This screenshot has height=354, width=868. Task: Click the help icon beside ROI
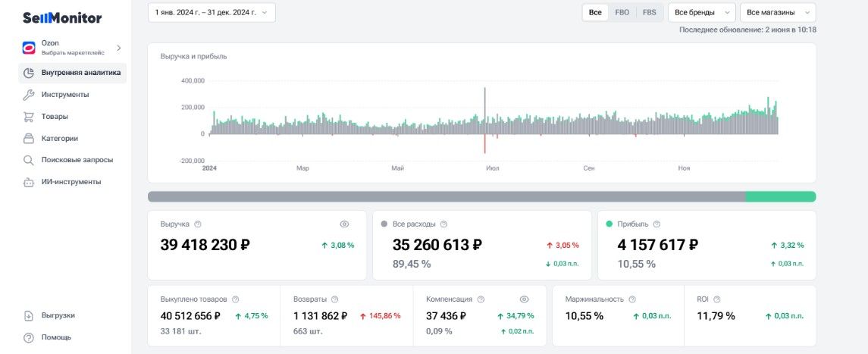[x=717, y=299]
